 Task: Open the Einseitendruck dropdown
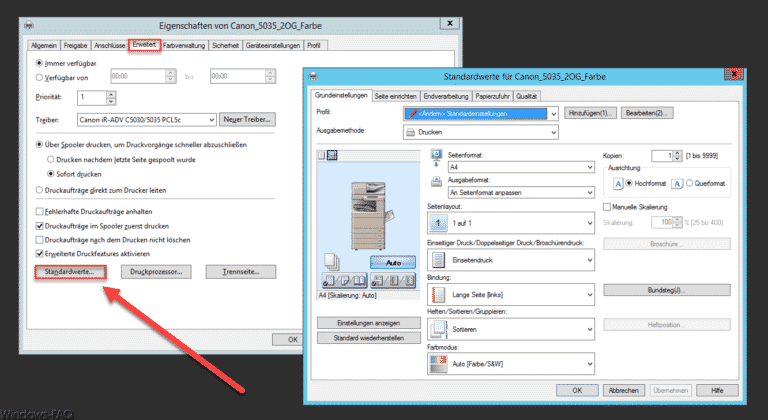coord(511,260)
